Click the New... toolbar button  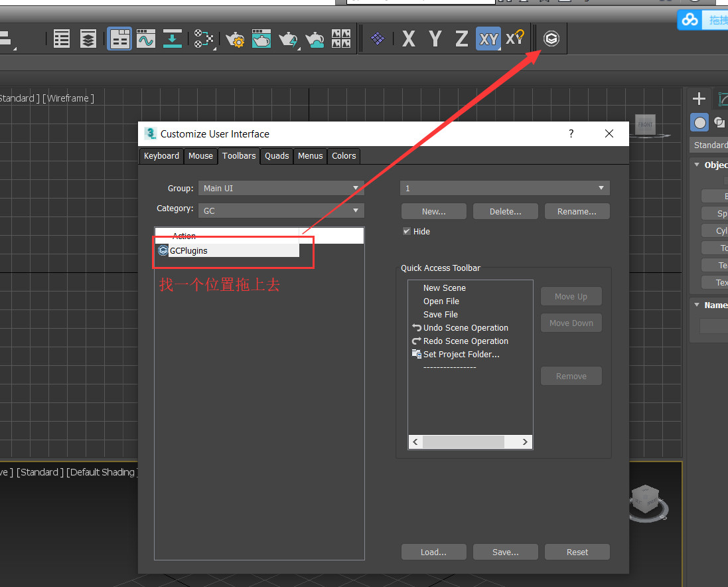[x=433, y=210]
